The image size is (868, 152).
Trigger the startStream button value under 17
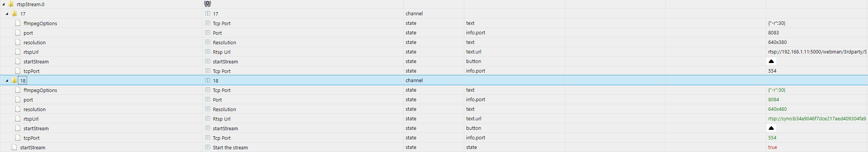pyautogui.click(x=771, y=61)
